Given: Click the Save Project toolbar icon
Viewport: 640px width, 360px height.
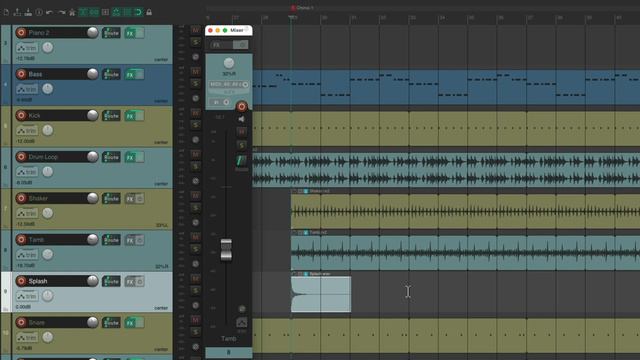Looking at the screenshot, I should click(28, 12).
